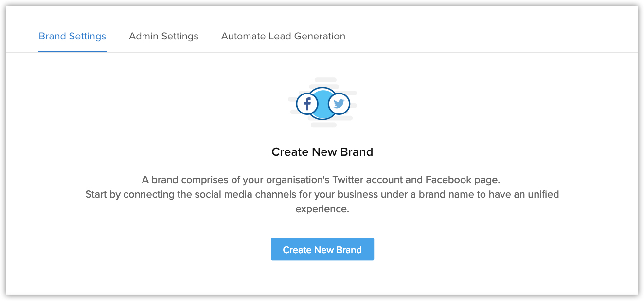Open the Brand Settings tab

72,36
